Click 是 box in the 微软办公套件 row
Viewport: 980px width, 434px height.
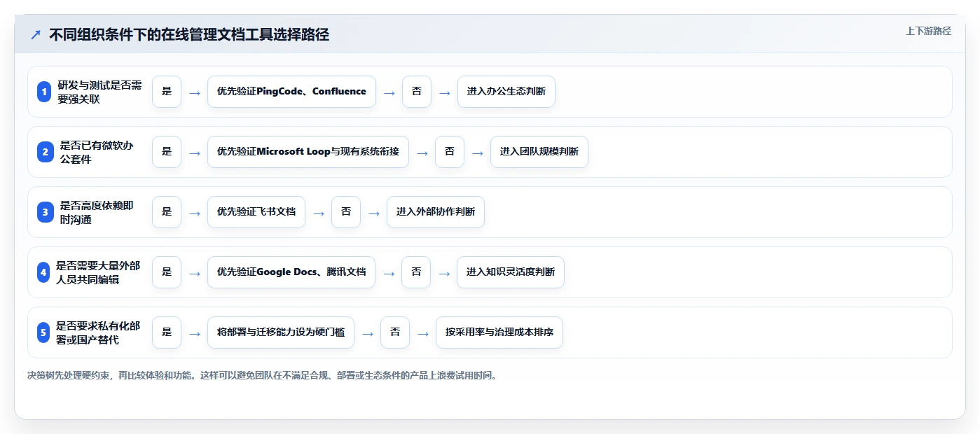(x=167, y=152)
